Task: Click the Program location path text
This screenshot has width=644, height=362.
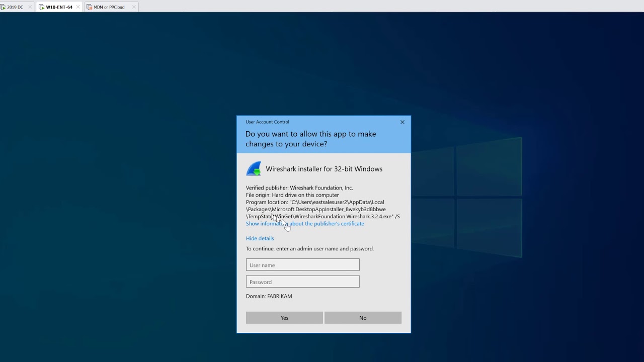Action: click(x=323, y=209)
